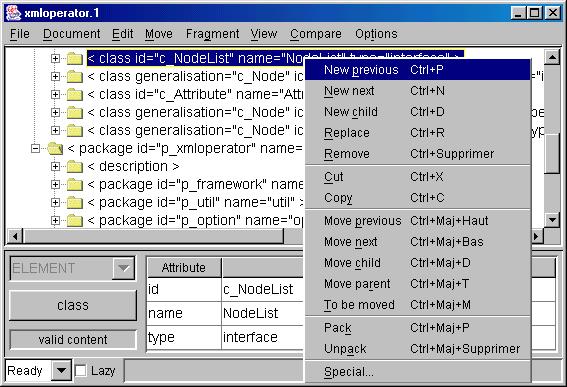Expand the c_Attribute class node
Image resolution: width=567 pixels, height=387 pixels.
[x=55, y=94]
